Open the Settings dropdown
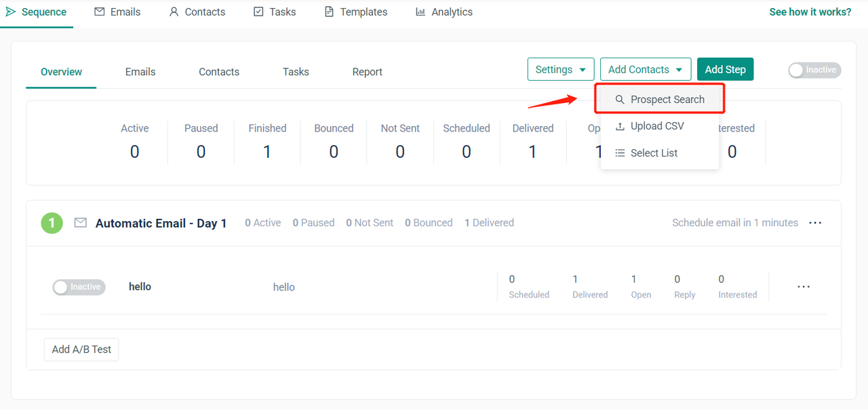The height and width of the screenshot is (410, 868). tap(561, 69)
